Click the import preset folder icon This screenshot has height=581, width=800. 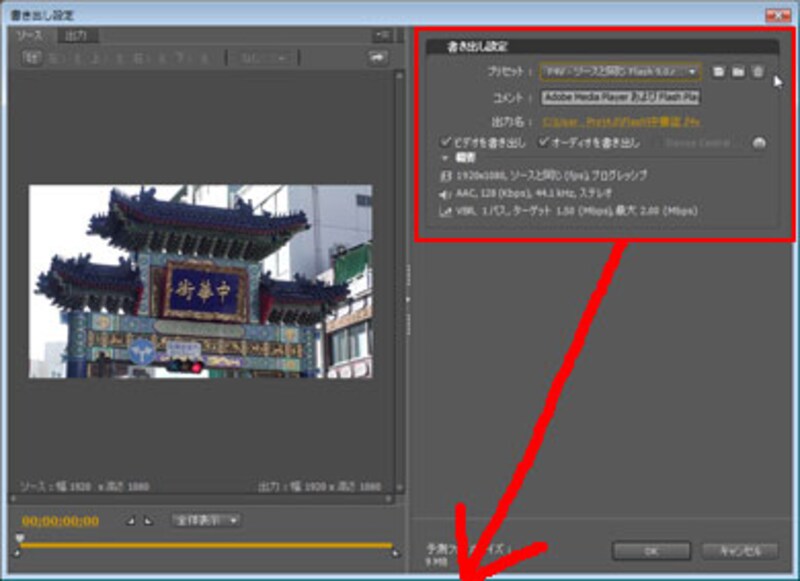pyautogui.click(x=737, y=72)
